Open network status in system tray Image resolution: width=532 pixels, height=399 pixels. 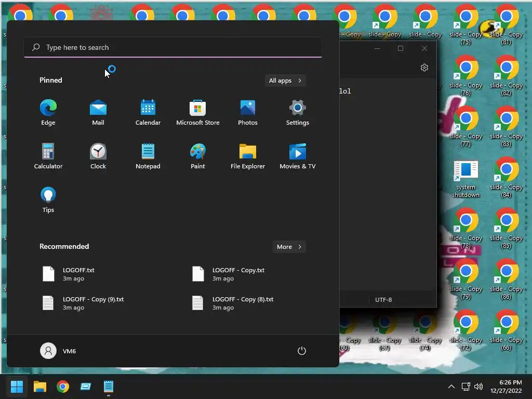click(x=465, y=387)
